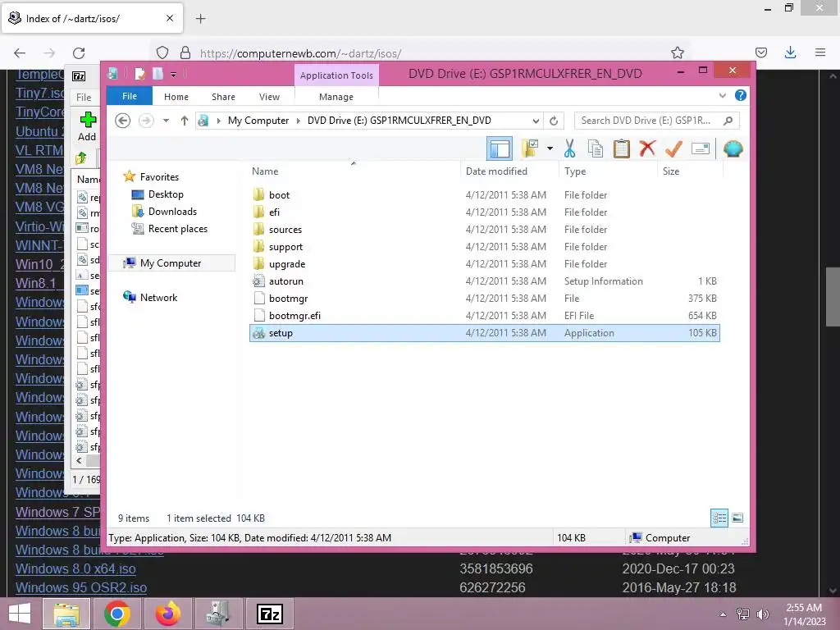This screenshot has height=630, width=840.
Task: Expand the address bar history dropdown
Action: pyautogui.click(x=535, y=121)
